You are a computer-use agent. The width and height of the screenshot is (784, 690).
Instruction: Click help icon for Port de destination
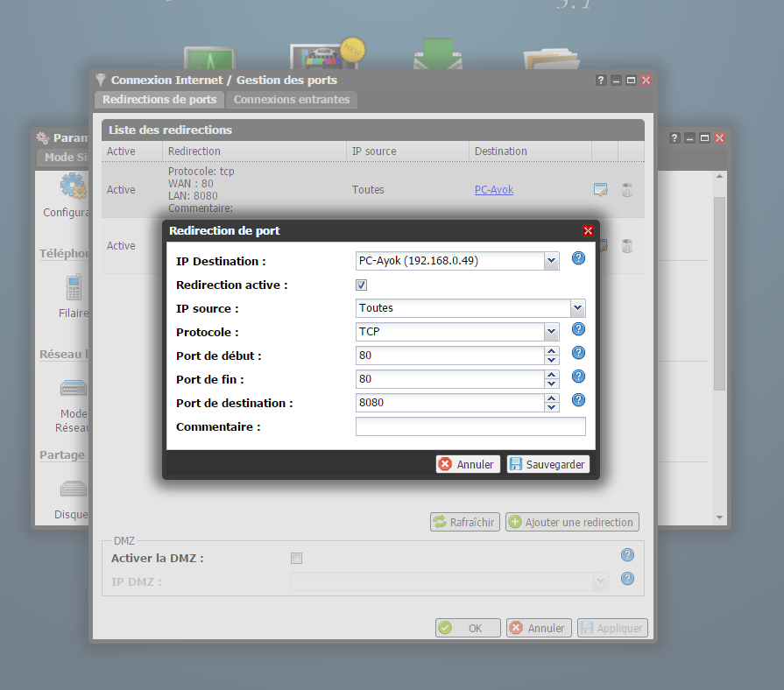(578, 400)
